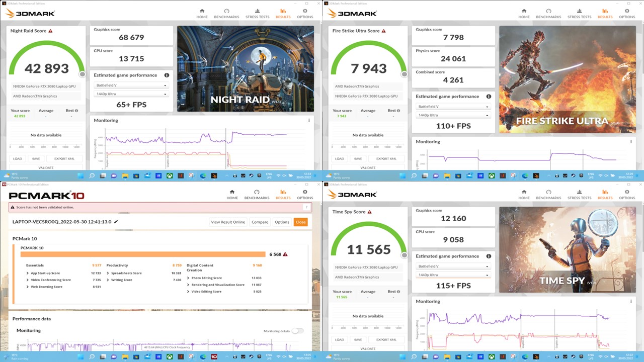
Task: Click the HOME icon in the Night Raid window
Action: click(x=202, y=11)
